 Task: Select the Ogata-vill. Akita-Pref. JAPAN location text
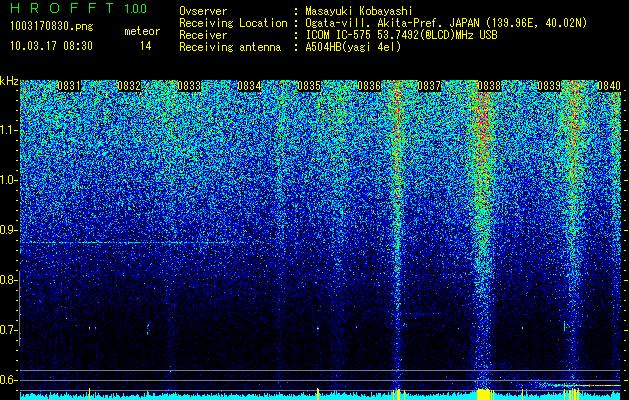(x=446, y=23)
